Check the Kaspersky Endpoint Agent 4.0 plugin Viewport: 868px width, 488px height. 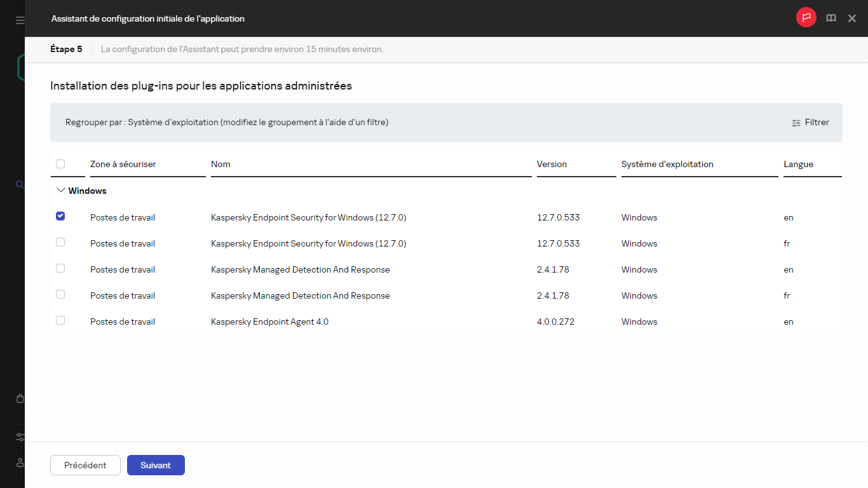pos(60,320)
